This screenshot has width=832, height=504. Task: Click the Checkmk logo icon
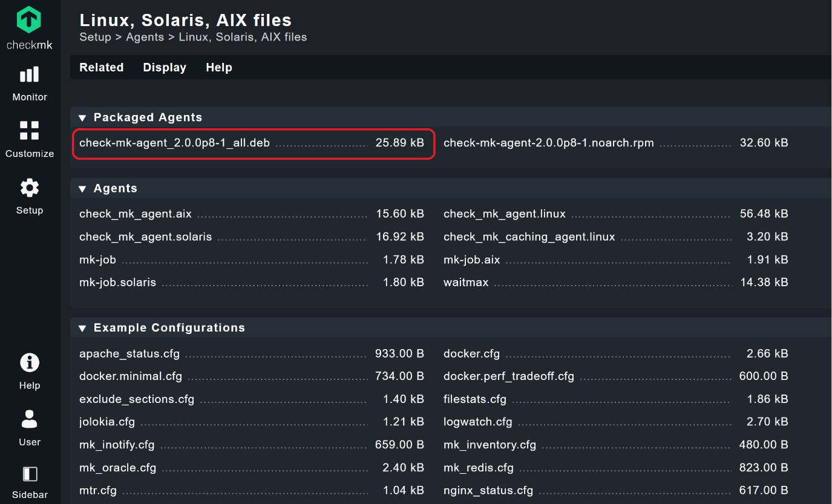pos(29,20)
